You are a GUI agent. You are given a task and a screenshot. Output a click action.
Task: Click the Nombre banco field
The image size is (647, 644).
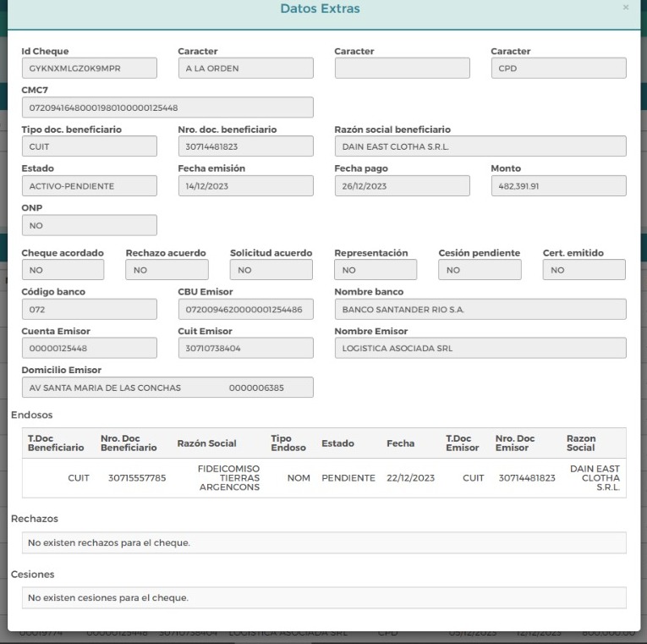coord(480,309)
